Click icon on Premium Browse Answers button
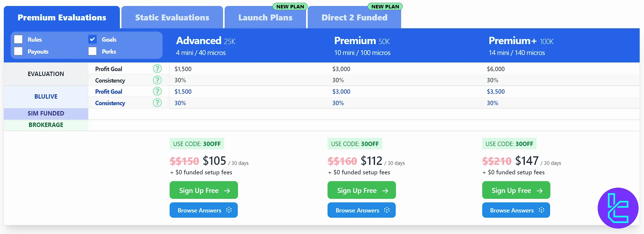Screen dimensions: 644x234 coord(387,210)
